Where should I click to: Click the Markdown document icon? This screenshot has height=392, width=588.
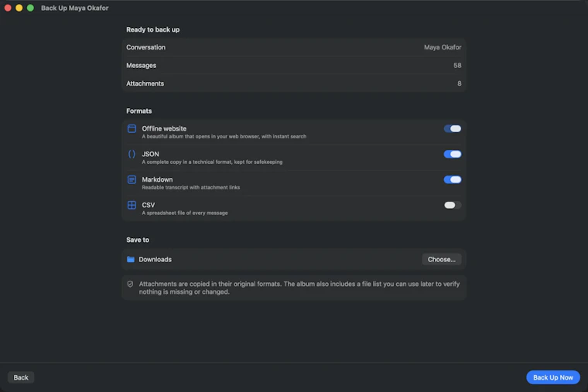pyautogui.click(x=132, y=179)
